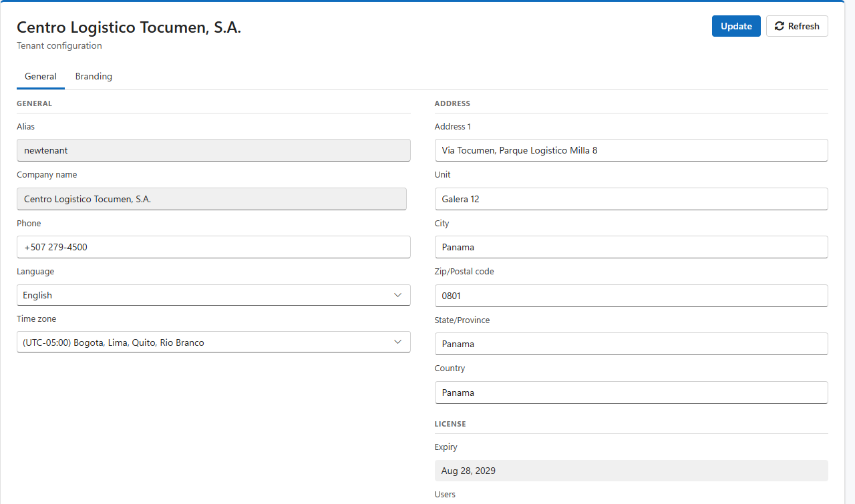Image resolution: width=855 pixels, height=504 pixels.
Task: Click the circular arrows refresh icon
Action: coord(780,26)
